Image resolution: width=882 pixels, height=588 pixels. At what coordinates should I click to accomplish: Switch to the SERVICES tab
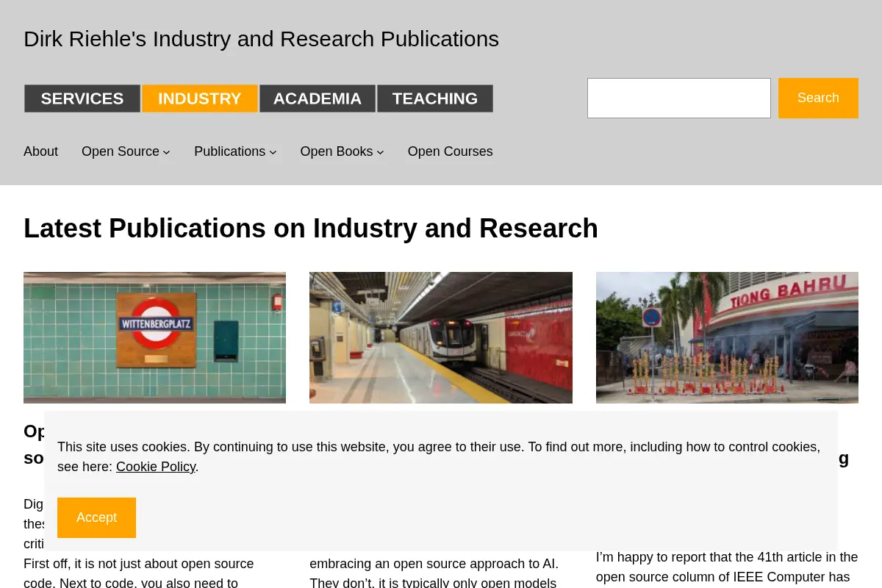(82, 98)
